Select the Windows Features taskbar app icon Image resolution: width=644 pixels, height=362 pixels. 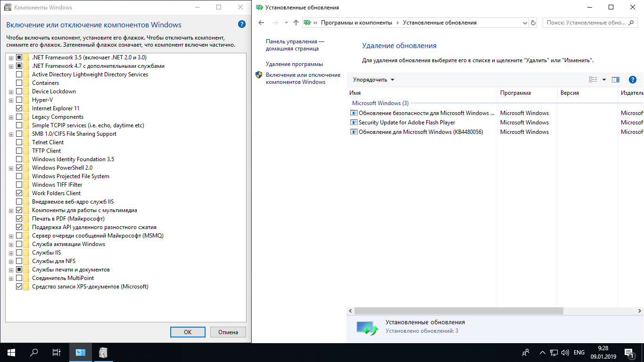click(x=103, y=353)
